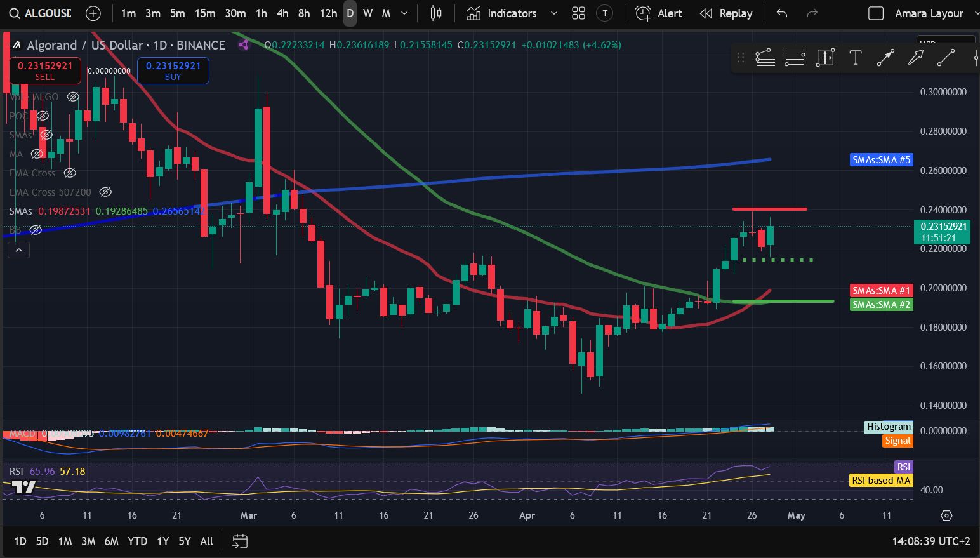Set chart range to 1M
The image size is (980, 558).
[65, 541]
